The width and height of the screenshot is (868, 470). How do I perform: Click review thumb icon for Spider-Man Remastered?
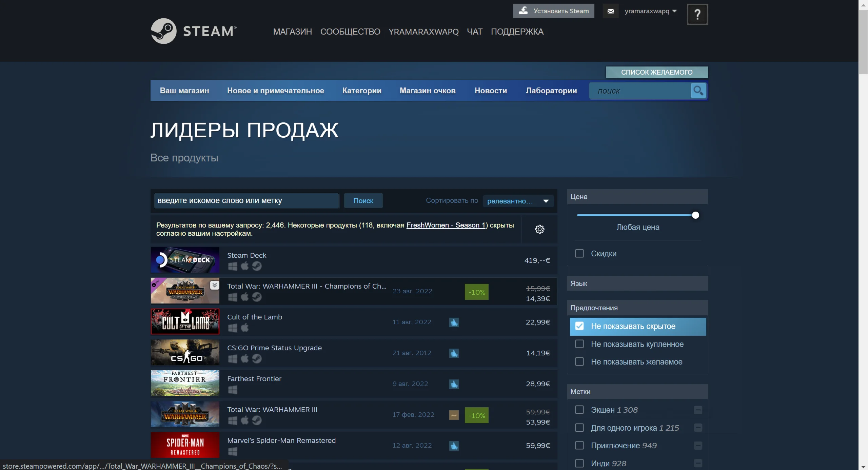pyautogui.click(x=454, y=446)
